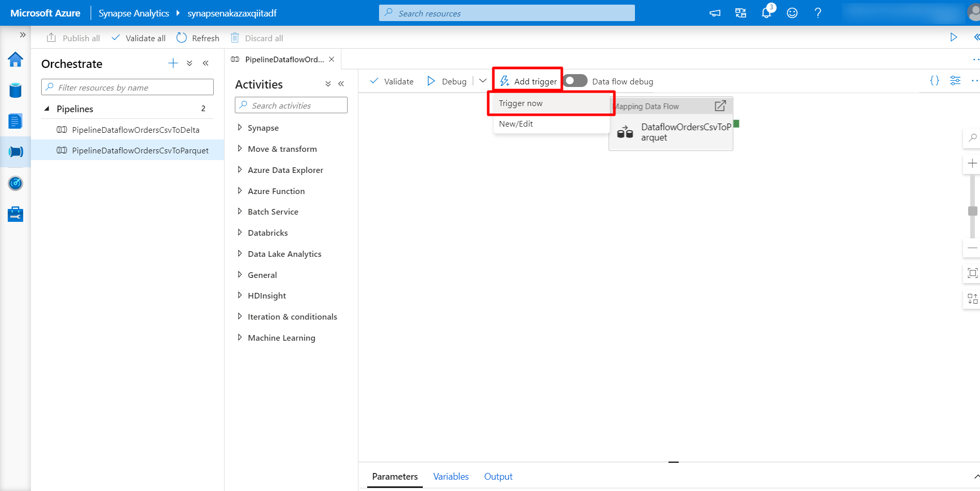Open the feedback smiley icon
Screen dimensions: 980x491
pyautogui.click(x=792, y=13)
